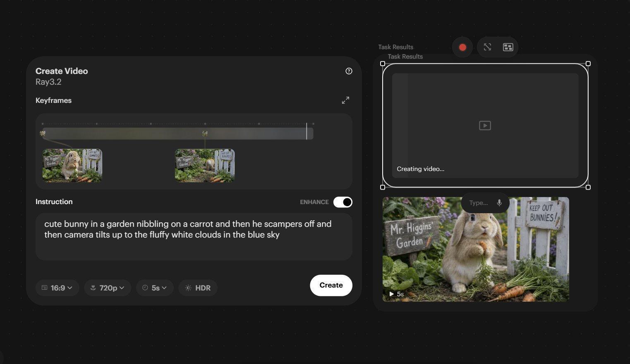Toggle the HDR option
630x364 pixels.
198,288
